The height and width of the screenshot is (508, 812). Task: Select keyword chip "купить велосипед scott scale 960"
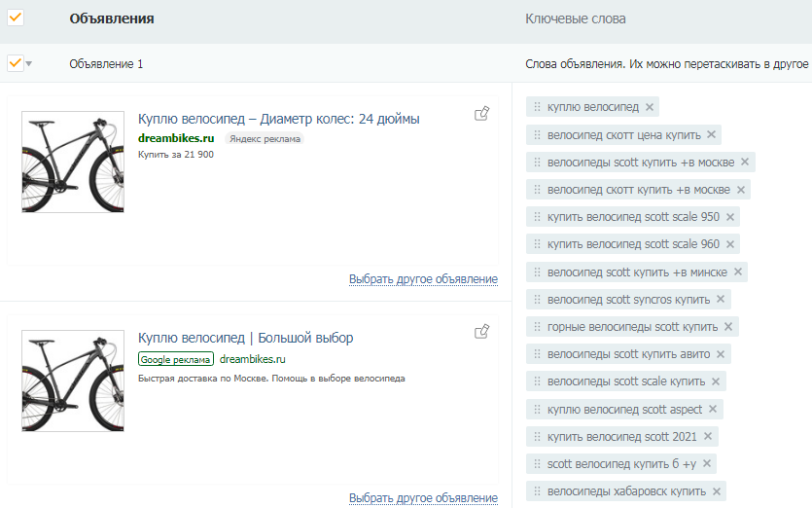[633, 244]
